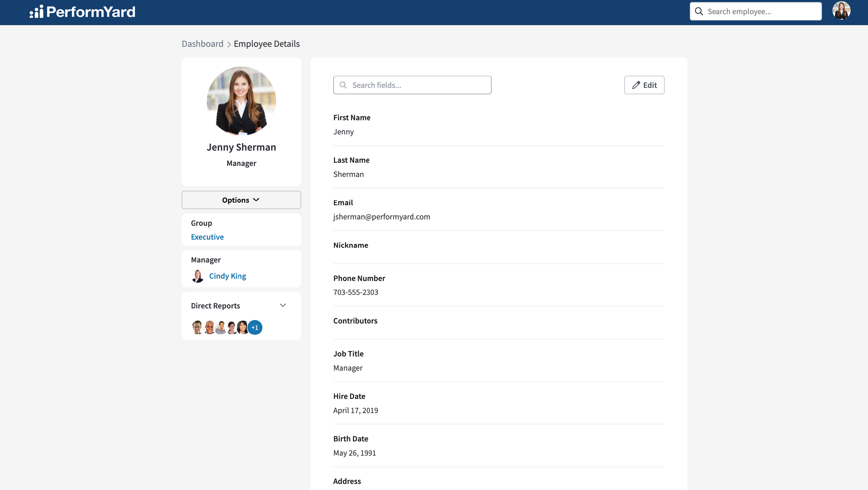Click the birth date May 26, 1991
The width and height of the screenshot is (868, 490).
354,453
